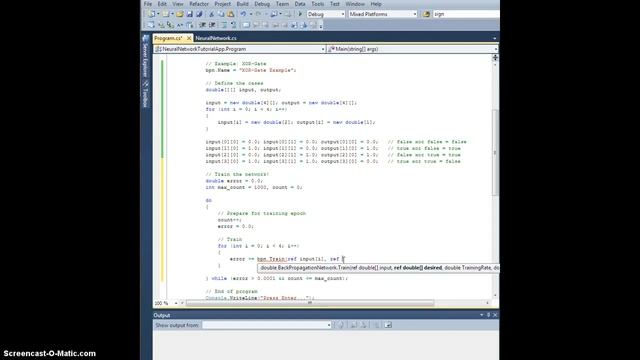Screen dimensions: 640x360
Task: Click the Find in Files icon
Action: [x=427, y=14]
